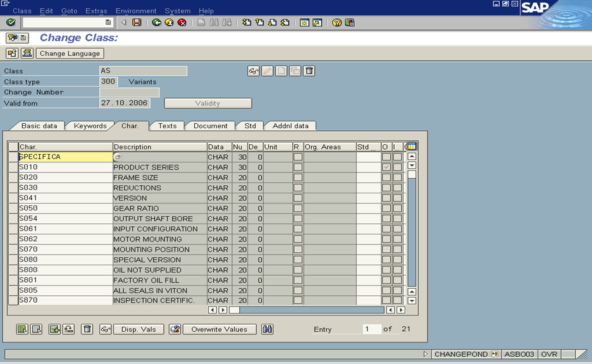592x364 pixels.
Task: Click the table configuration icon in header corner
Action: tap(412, 147)
